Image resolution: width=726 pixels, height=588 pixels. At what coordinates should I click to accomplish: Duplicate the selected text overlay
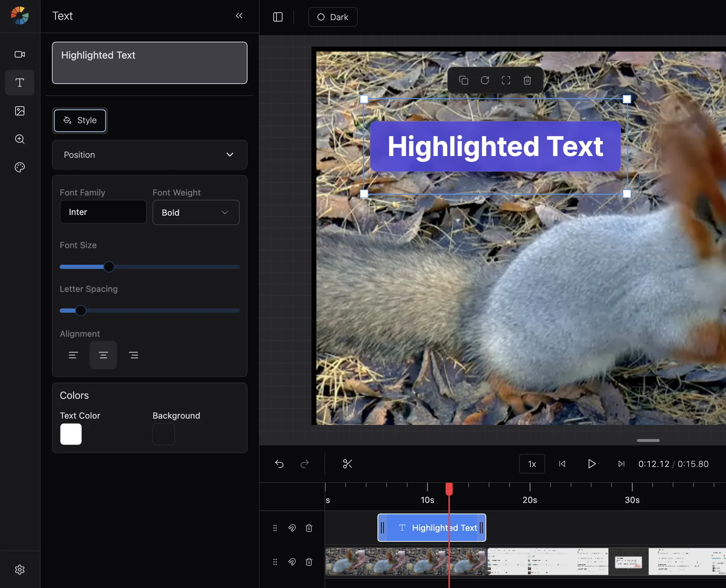coord(464,80)
